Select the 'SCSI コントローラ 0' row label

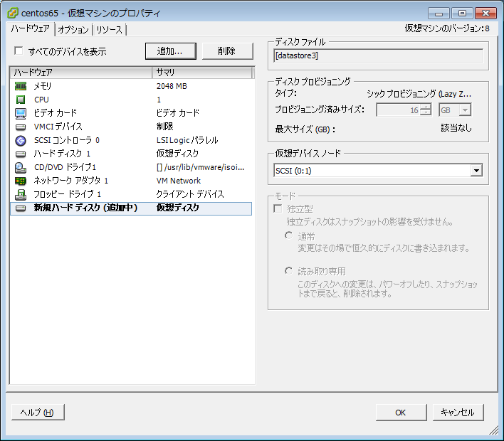(66, 140)
